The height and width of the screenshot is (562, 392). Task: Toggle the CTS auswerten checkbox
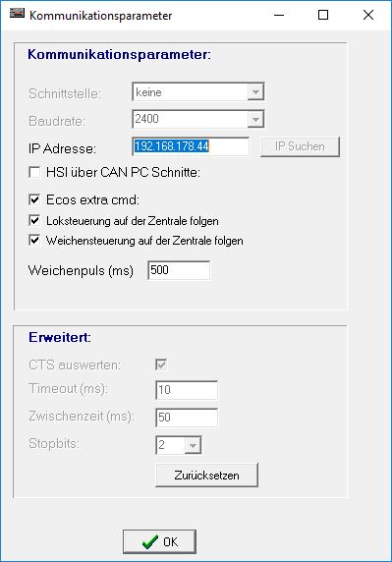click(161, 365)
